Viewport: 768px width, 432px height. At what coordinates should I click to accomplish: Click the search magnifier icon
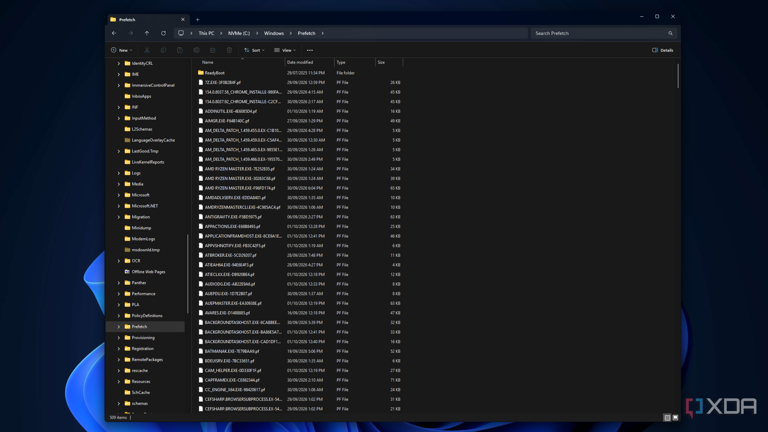[x=671, y=33]
